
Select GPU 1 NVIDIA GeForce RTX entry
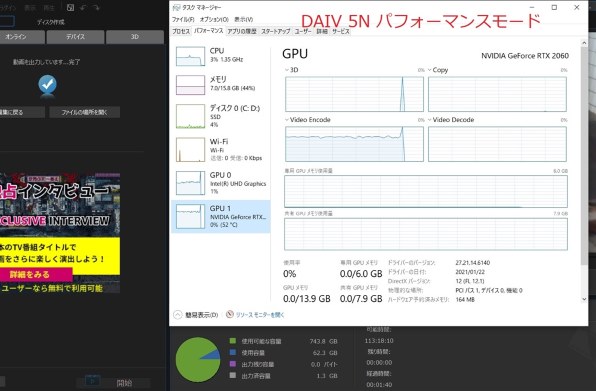click(221, 216)
